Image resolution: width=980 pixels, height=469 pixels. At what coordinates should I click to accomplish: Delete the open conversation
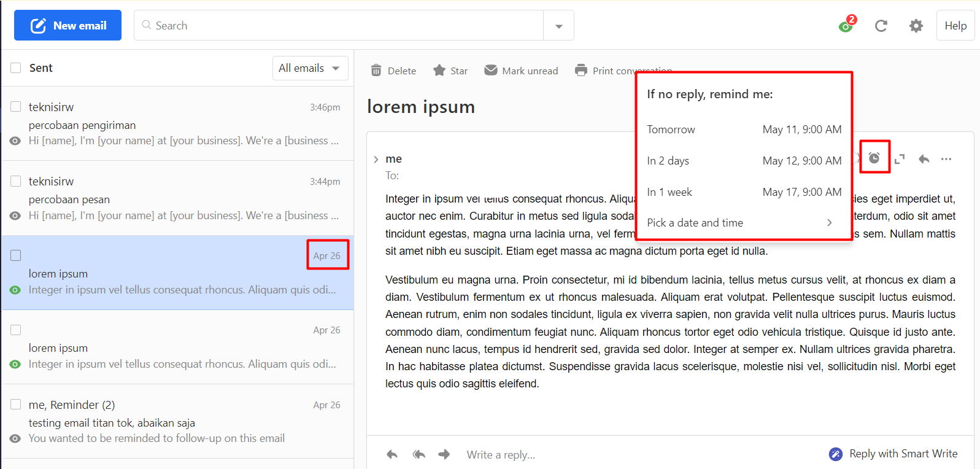coord(393,71)
